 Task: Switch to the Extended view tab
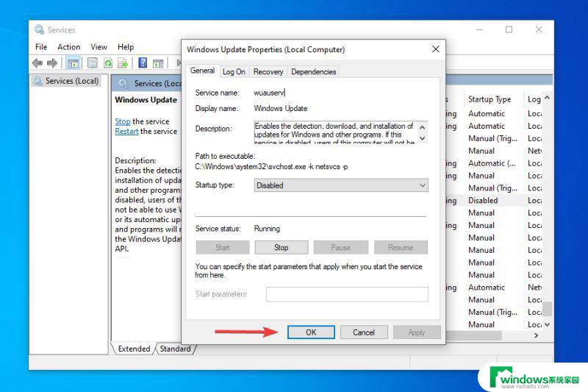tap(134, 349)
